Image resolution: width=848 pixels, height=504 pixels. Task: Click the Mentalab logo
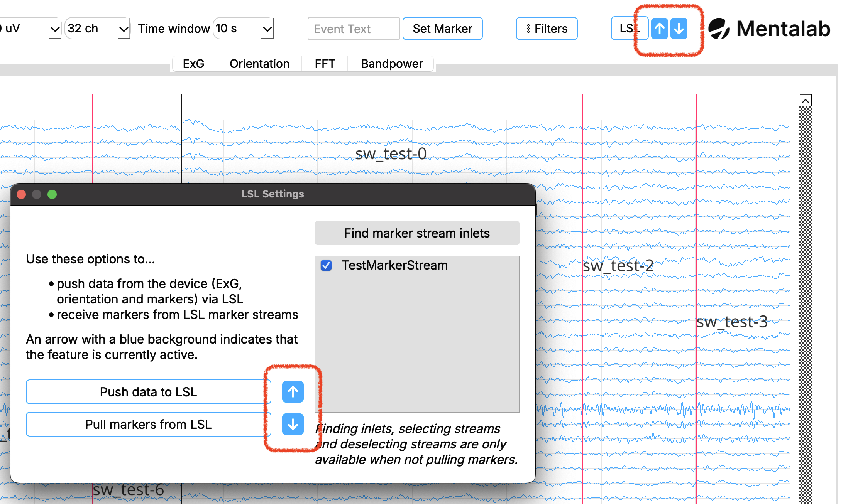769,29
